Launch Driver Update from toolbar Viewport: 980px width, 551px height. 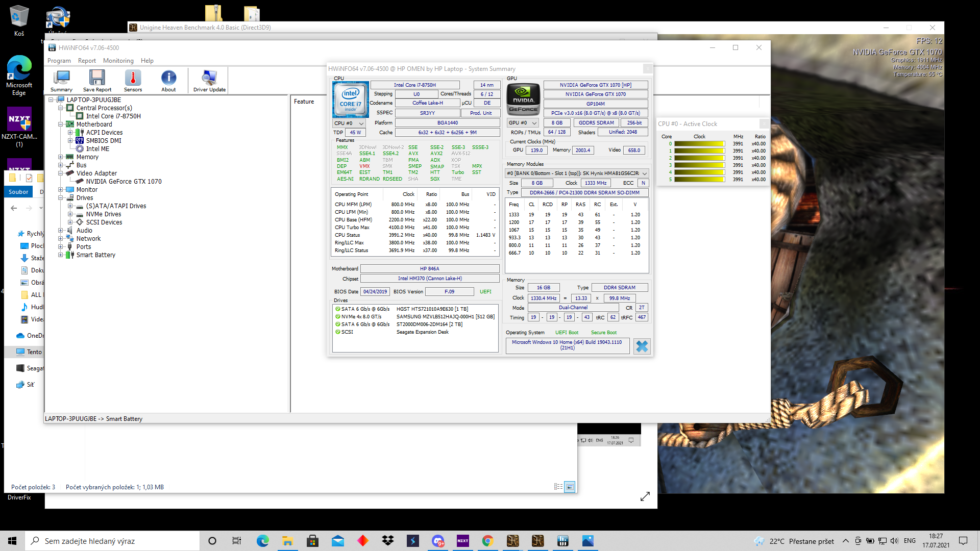pos(209,81)
